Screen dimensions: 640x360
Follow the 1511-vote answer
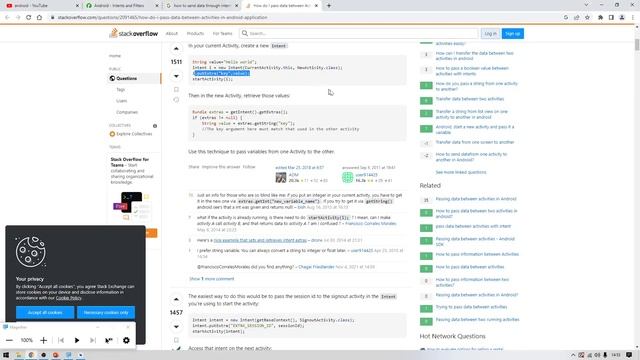[x=249, y=167]
